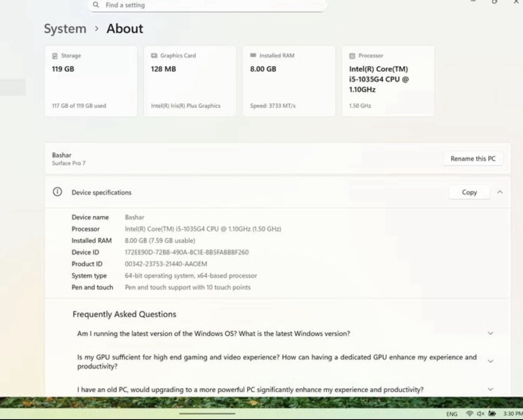The width and height of the screenshot is (523, 420).
Task: Click the Surface Pro 7 model text
Action: click(68, 163)
